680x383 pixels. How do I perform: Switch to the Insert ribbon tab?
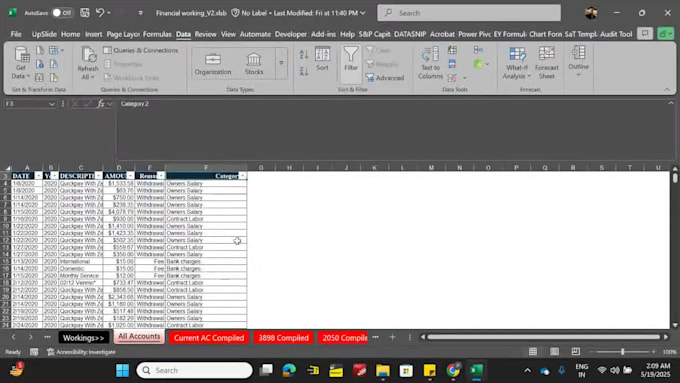click(x=93, y=34)
